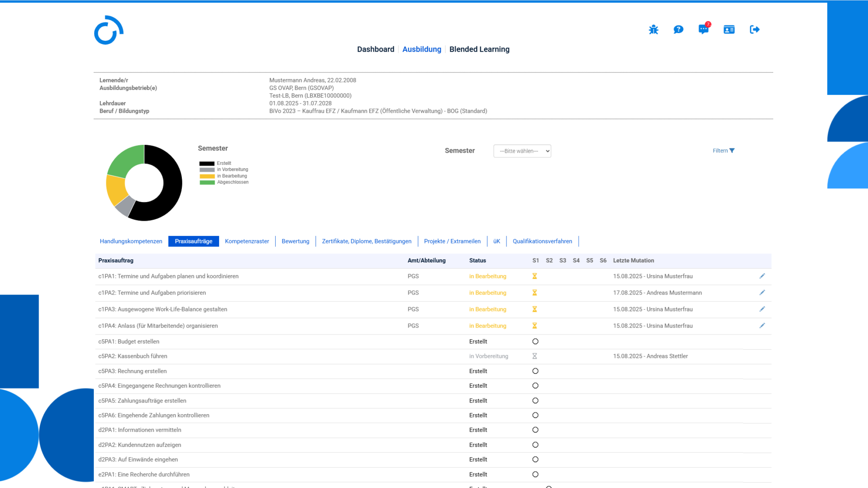
Task: Expand the Filtern filter options
Action: pyautogui.click(x=723, y=151)
